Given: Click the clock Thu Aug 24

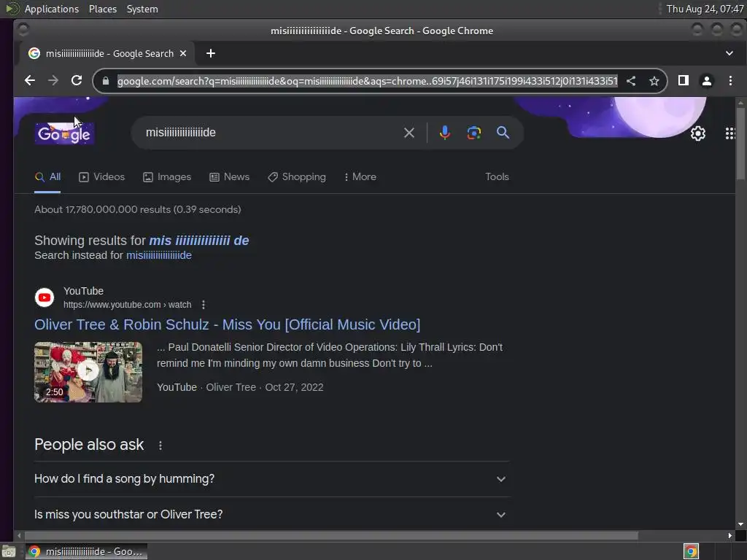Looking at the screenshot, I should pyautogui.click(x=705, y=9).
